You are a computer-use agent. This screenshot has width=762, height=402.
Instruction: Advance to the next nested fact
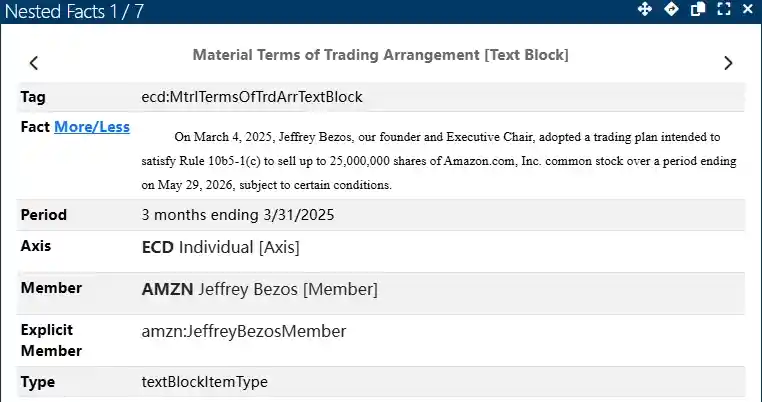(x=728, y=62)
